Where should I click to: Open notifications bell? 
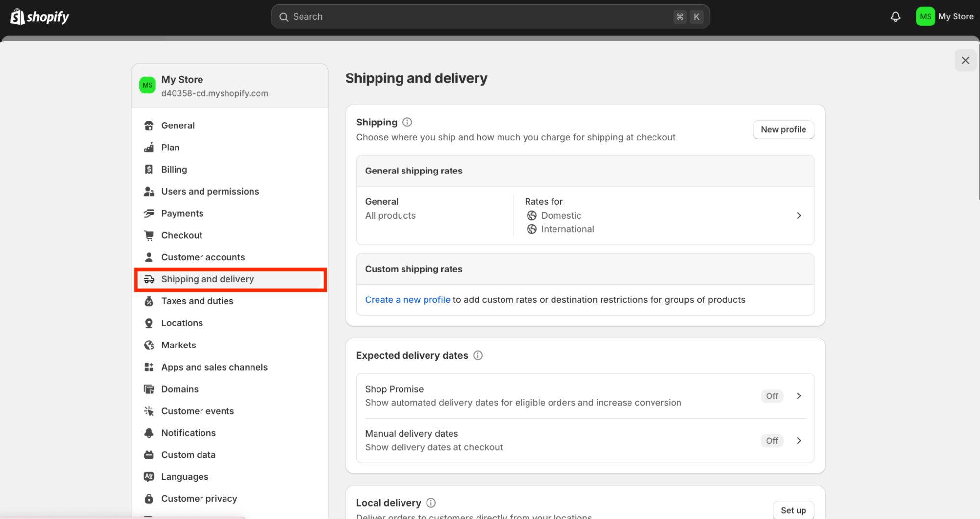(895, 16)
